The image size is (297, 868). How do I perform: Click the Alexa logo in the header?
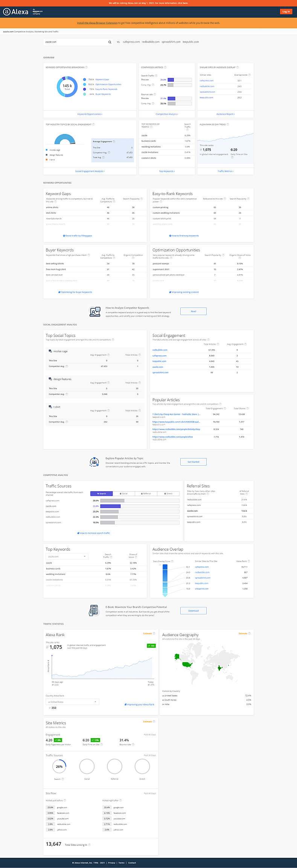pyautogui.click(x=15, y=12)
